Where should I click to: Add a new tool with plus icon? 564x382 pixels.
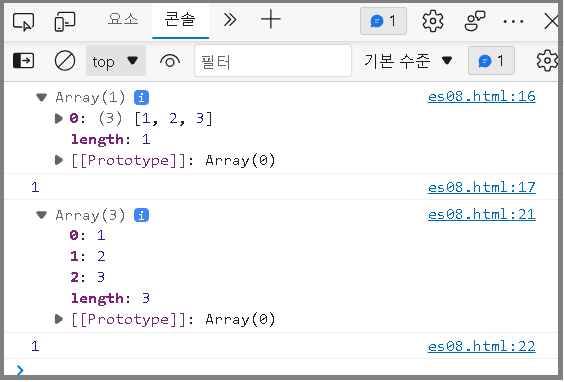coord(270,19)
